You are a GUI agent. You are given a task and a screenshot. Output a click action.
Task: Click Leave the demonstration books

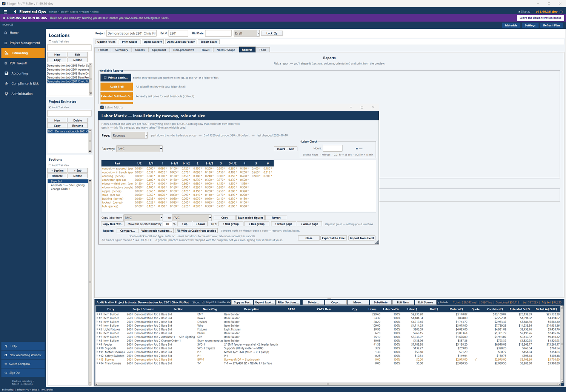[x=540, y=18]
